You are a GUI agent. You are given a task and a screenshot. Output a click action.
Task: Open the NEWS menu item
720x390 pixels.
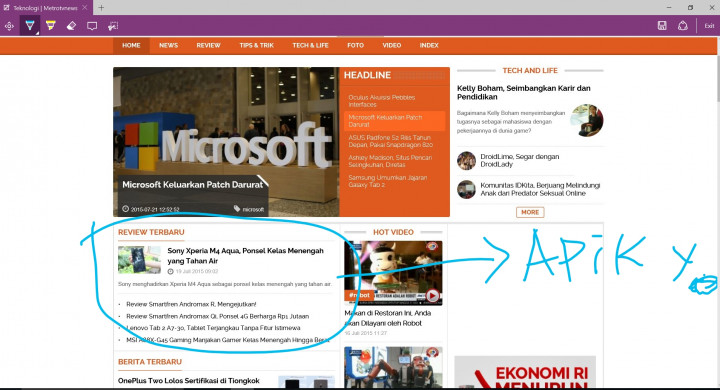pyautogui.click(x=169, y=45)
